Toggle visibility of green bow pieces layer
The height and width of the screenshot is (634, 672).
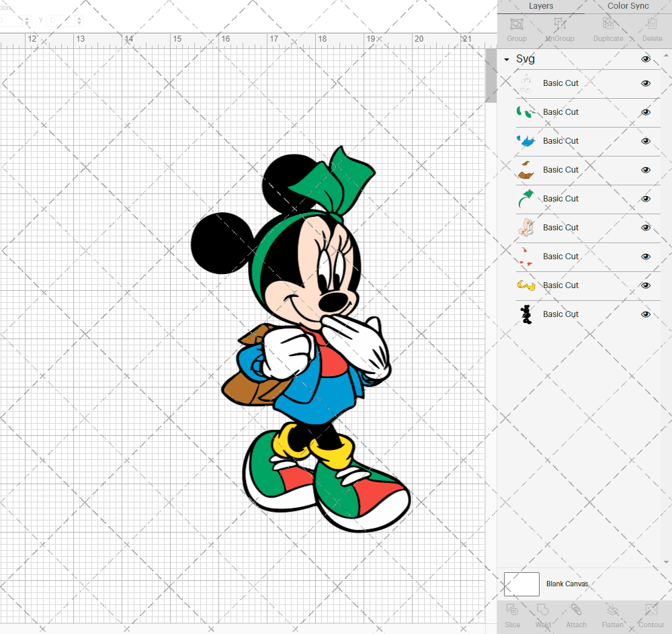click(645, 112)
